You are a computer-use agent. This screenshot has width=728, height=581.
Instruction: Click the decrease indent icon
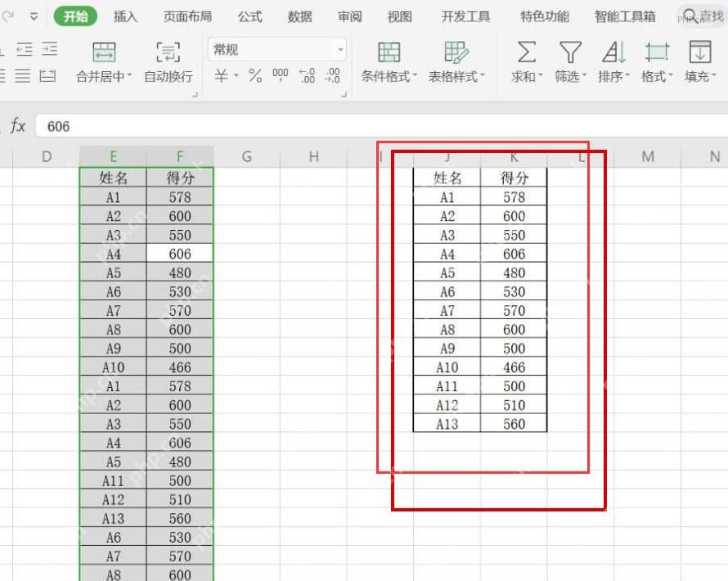[25, 49]
